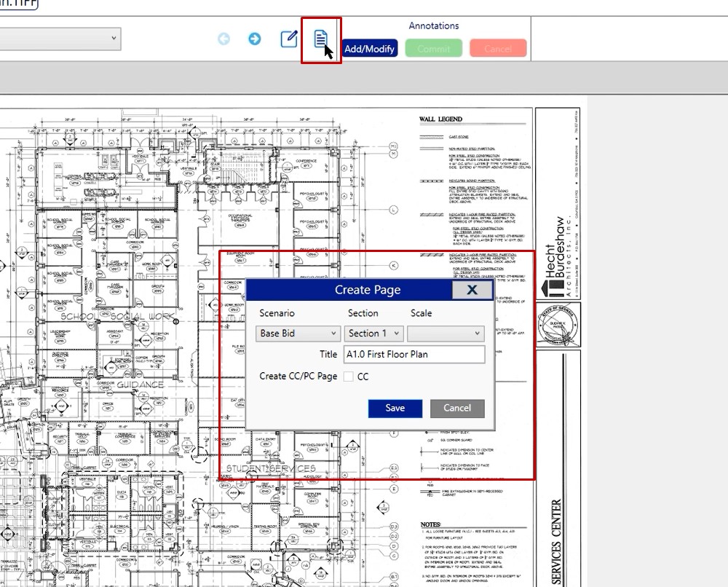
Task: Open the Scenario dropdown showing Base Bid
Action: click(298, 334)
